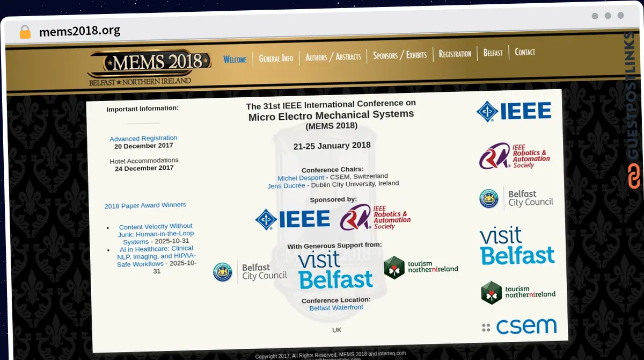The width and height of the screenshot is (644, 360).
Task: Click the Visit Belfast logo in right sidebar
Action: (517, 246)
